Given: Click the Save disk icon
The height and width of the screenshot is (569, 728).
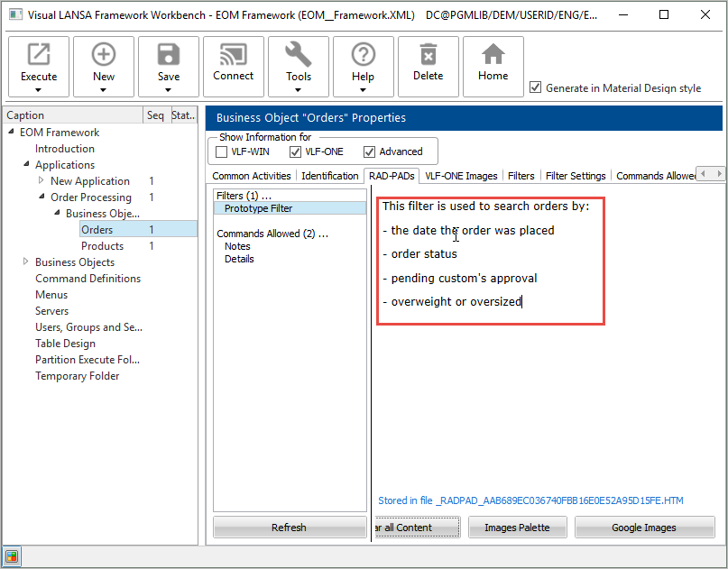Looking at the screenshot, I should click(x=169, y=56).
